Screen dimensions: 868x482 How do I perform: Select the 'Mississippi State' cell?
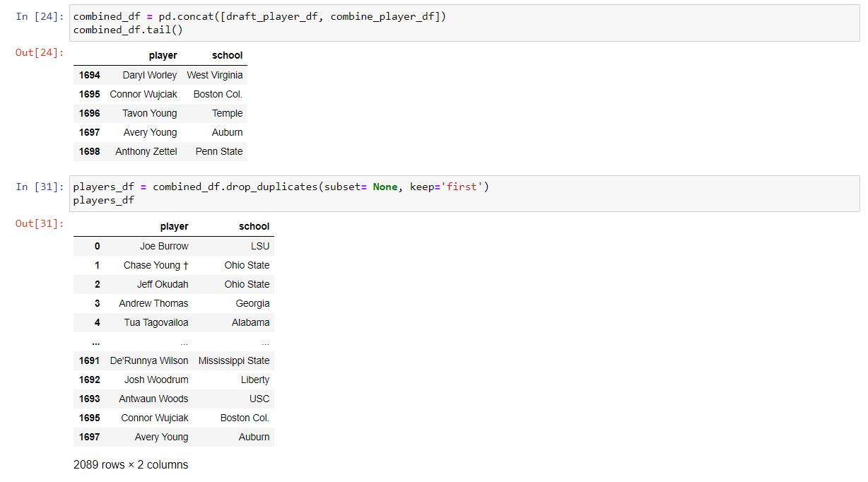(x=234, y=360)
